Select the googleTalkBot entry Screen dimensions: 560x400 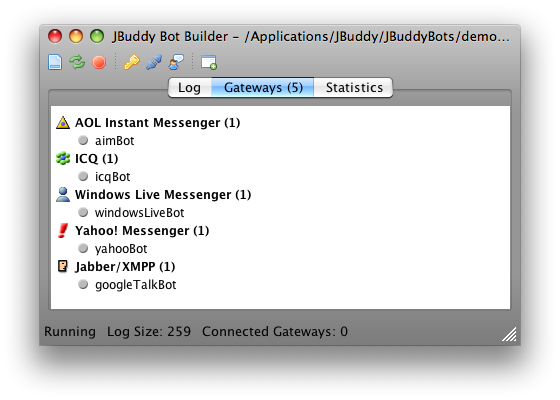pyautogui.click(x=135, y=285)
